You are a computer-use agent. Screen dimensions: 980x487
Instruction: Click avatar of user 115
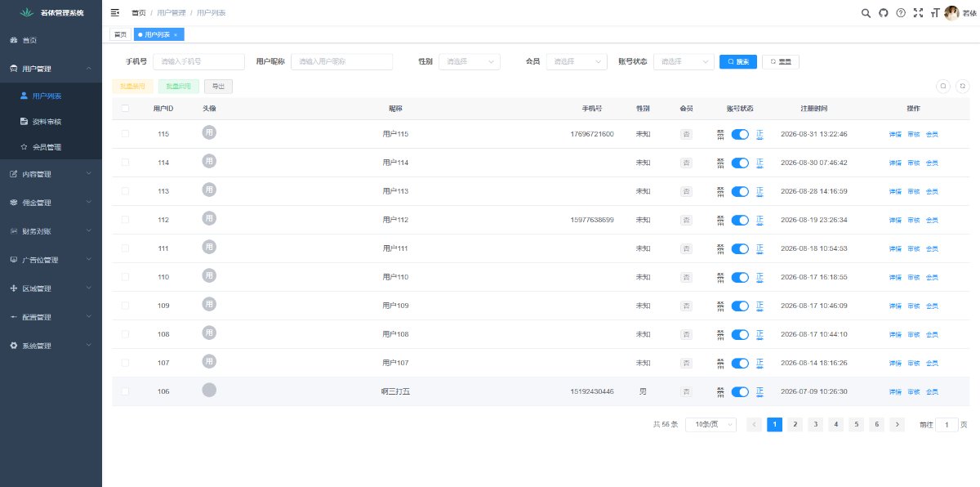(x=209, y=133)
